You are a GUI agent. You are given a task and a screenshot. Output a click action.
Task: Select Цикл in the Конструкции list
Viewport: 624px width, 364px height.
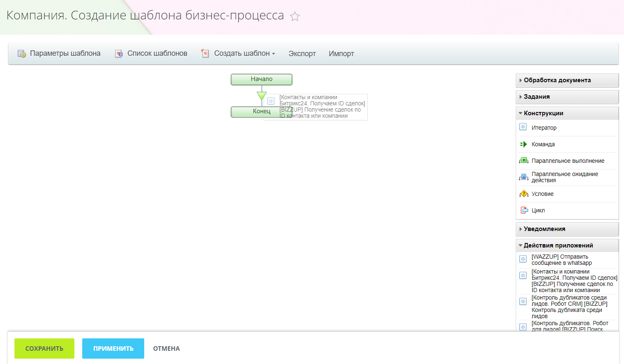tap(538, 210)
